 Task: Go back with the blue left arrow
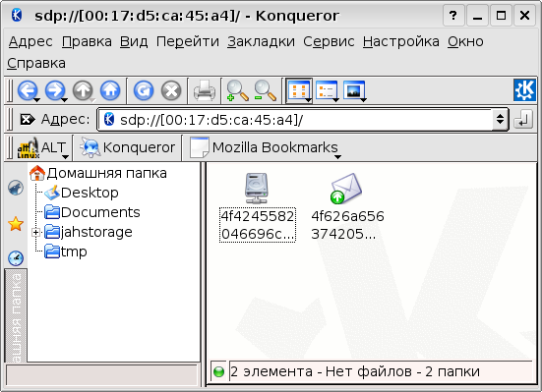[x=27, y=90]
